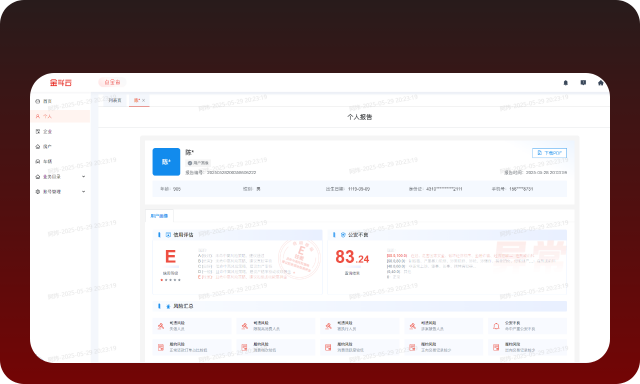Click the bookmark icon in top header
Screen dimensions: 640x384
[x=583, y=83]
